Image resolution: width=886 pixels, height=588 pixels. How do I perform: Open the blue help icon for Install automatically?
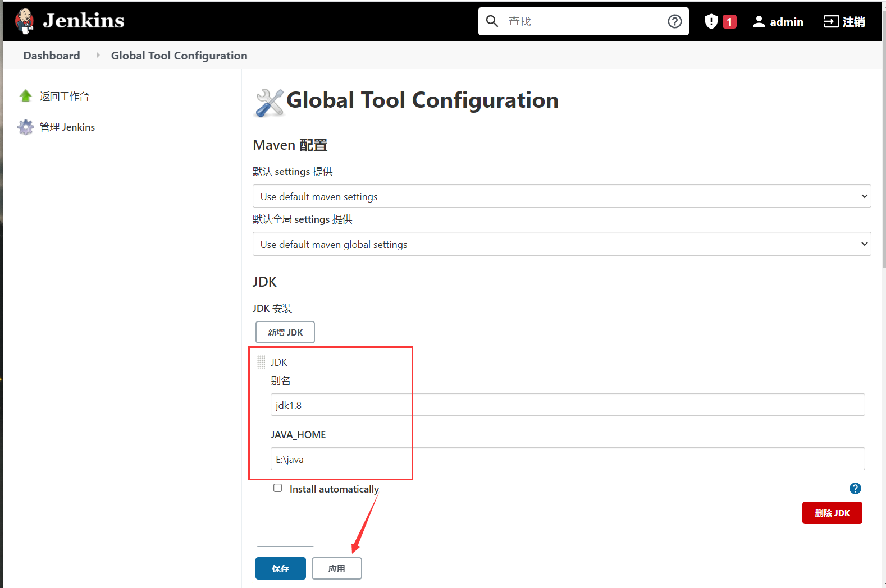855,488
